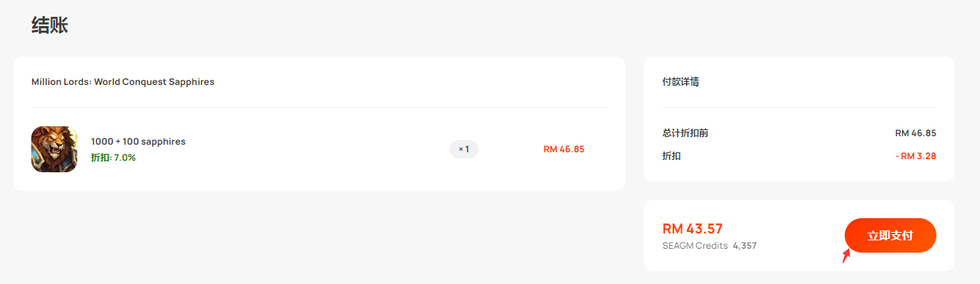980x284 pixels.
Task: Click the 4,357 credits value
Action: coord(745,246)
